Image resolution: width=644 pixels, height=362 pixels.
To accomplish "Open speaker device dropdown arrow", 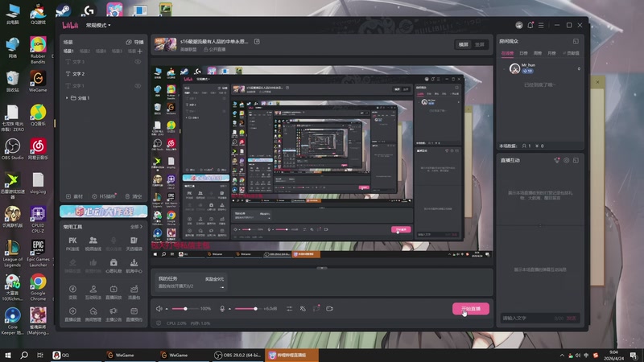I will pyautogui.click(x=167, y=309).
